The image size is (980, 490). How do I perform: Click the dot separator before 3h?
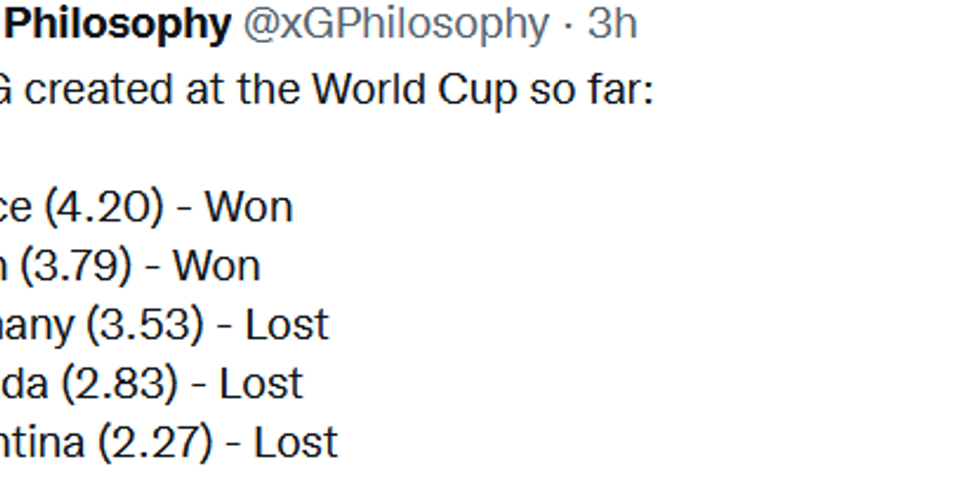(568, 26)
